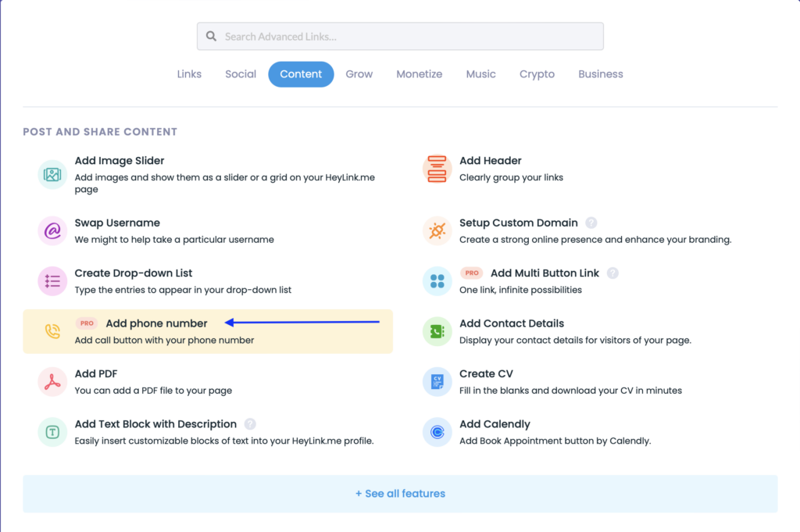Open help icon next to Add Multi Button Link
This screenshot has width=800, height=532.
[x=612, y=273]
